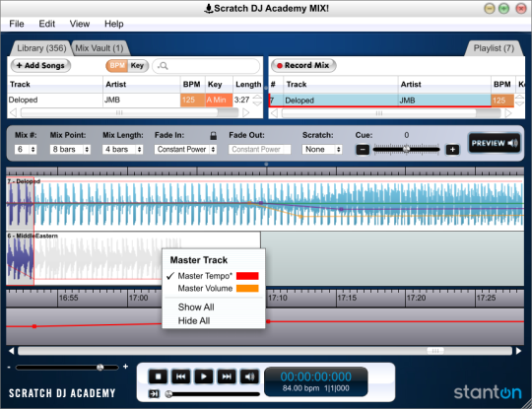This screenshot has width=532, height=409.
Task: Click the red Master Tempo color swatch
Action: [x=247, y=276]
